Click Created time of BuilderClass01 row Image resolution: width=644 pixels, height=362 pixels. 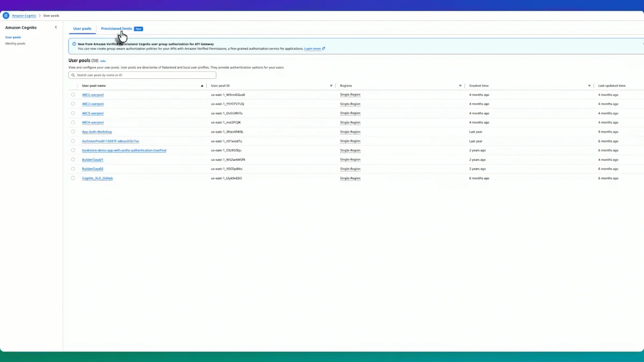coord(478,159)
